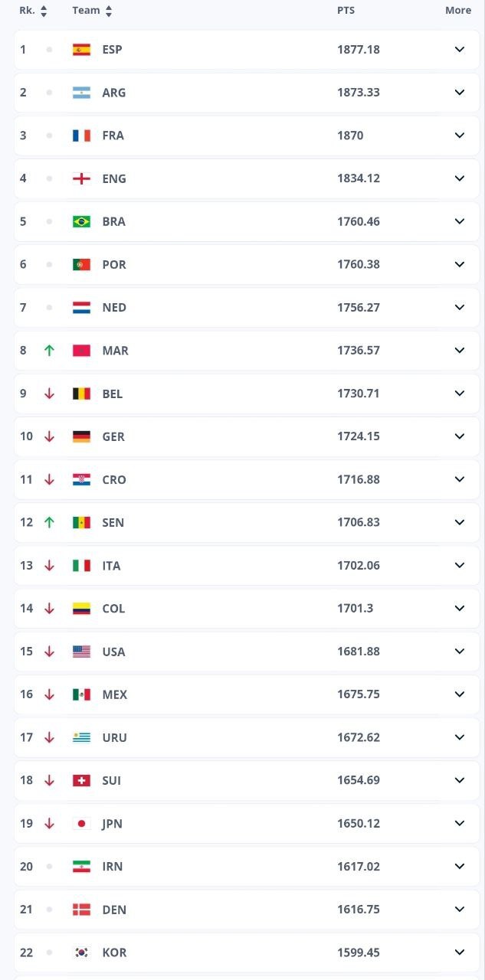Click the Argentina flag icon
485x980 pixels.
point(81,93)
